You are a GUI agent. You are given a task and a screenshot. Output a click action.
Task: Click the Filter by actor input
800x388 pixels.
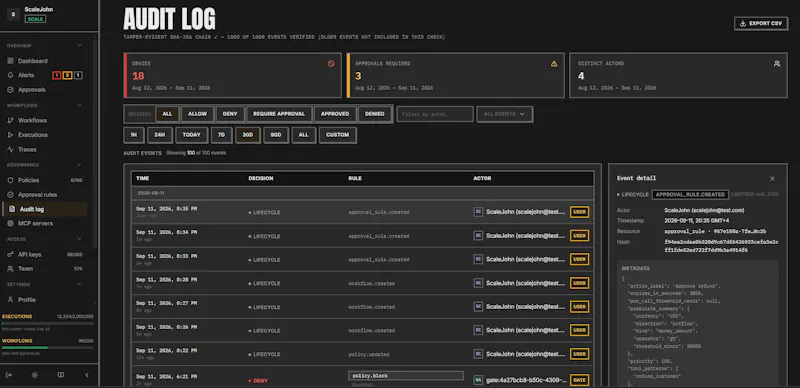click(x=435, y=114)
